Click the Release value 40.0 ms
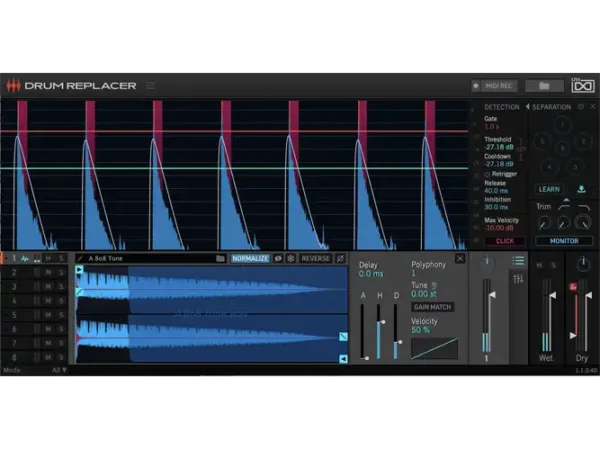 click(x=496, y=191)
